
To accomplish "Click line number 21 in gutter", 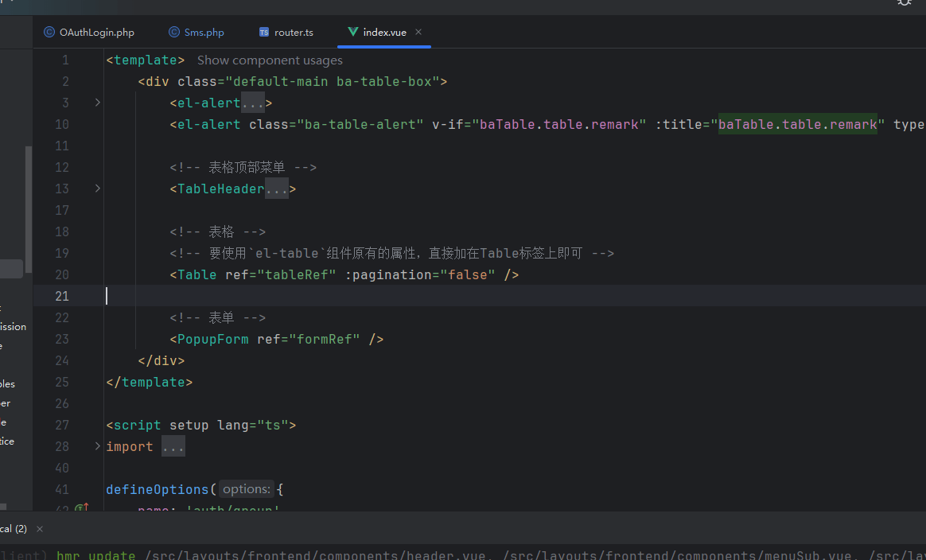I will tap(62, 296).
